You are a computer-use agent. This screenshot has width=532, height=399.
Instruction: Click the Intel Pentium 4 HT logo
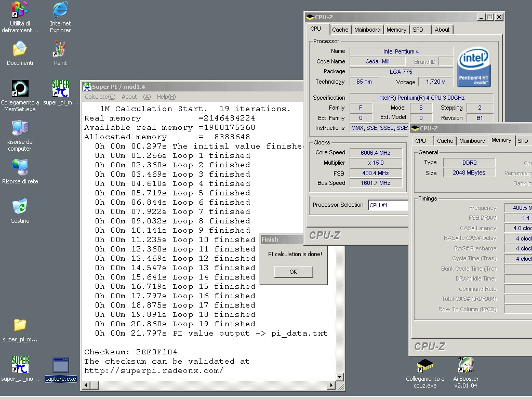(474, 67)
